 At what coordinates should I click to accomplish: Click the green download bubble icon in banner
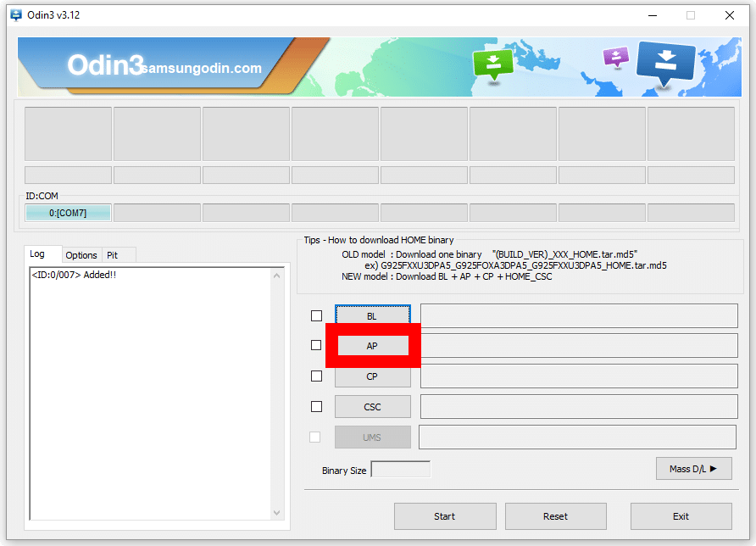point(492,64)
